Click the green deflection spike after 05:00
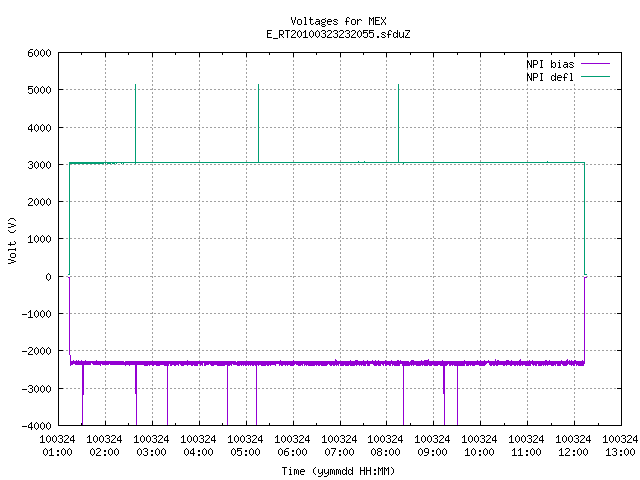640x480 pixels. tap(258, 122)
